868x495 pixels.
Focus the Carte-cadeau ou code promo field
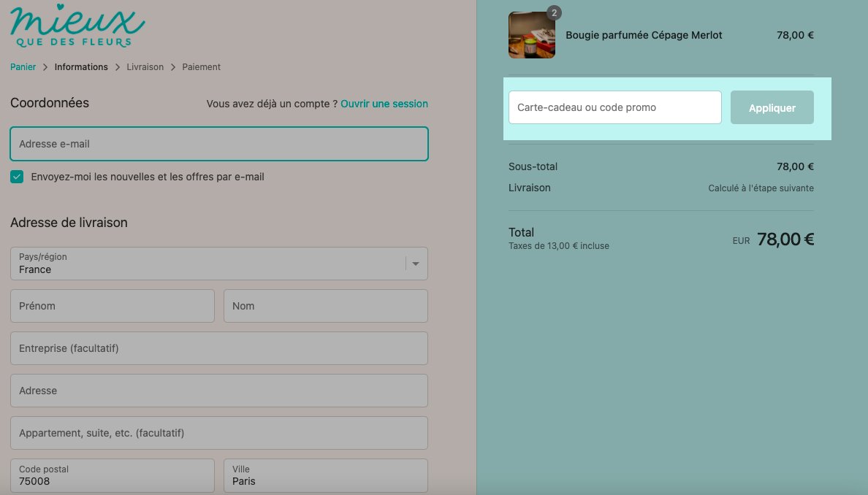tap(615, 107)
